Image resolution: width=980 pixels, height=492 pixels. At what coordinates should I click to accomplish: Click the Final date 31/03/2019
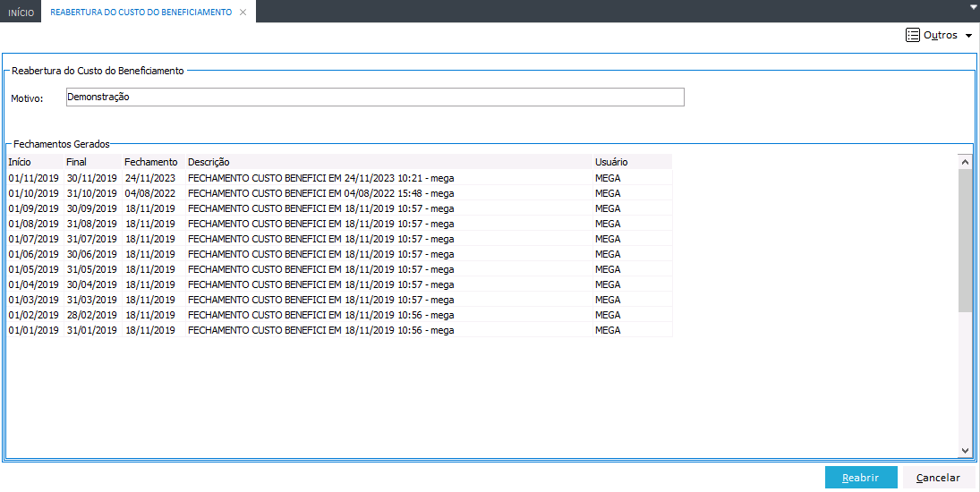(92, 300)
